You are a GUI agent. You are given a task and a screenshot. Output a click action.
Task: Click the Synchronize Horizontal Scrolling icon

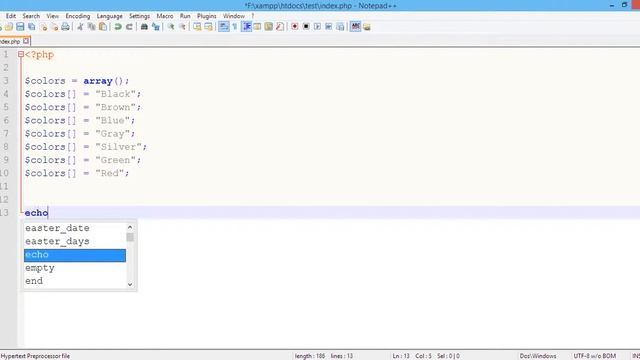click(x=209, y=27)
